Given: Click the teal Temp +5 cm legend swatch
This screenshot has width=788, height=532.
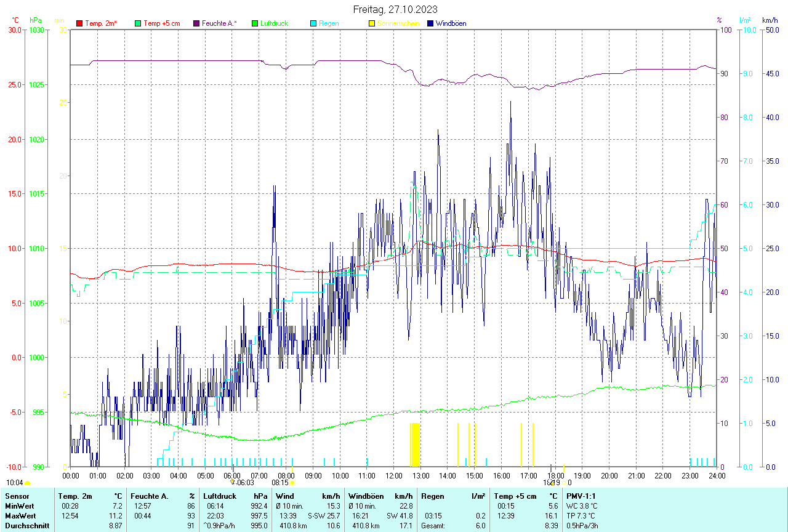Looking at the screenshot, I should coord(138,23).
